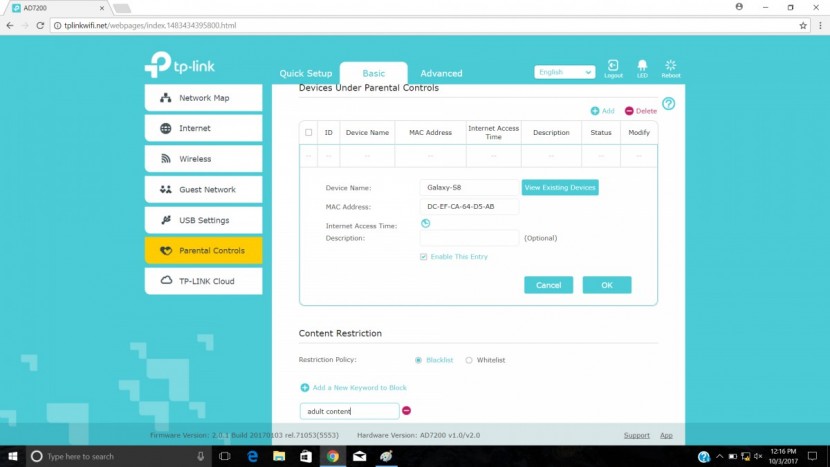The height and width of the screenshot is (467, 830).
Task: Click Delete above the device table
Action: coord(640,111)
